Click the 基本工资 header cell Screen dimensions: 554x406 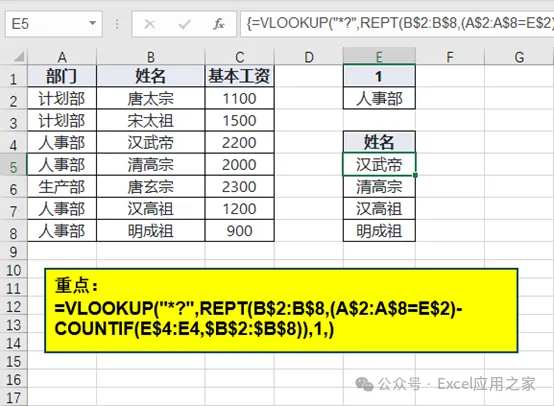tap(240, 76)
